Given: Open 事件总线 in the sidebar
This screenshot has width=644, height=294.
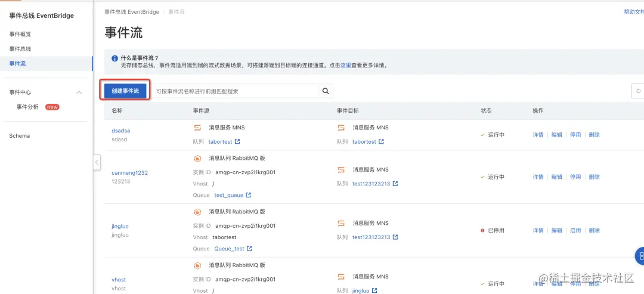Looking at the screenshot, I should (20, 49).
